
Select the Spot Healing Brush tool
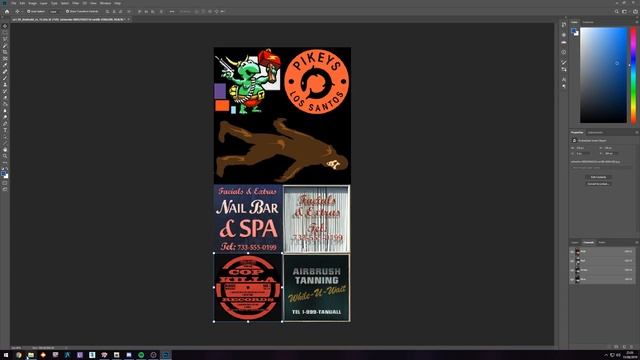pyautogui.click(x=5, y=71)
